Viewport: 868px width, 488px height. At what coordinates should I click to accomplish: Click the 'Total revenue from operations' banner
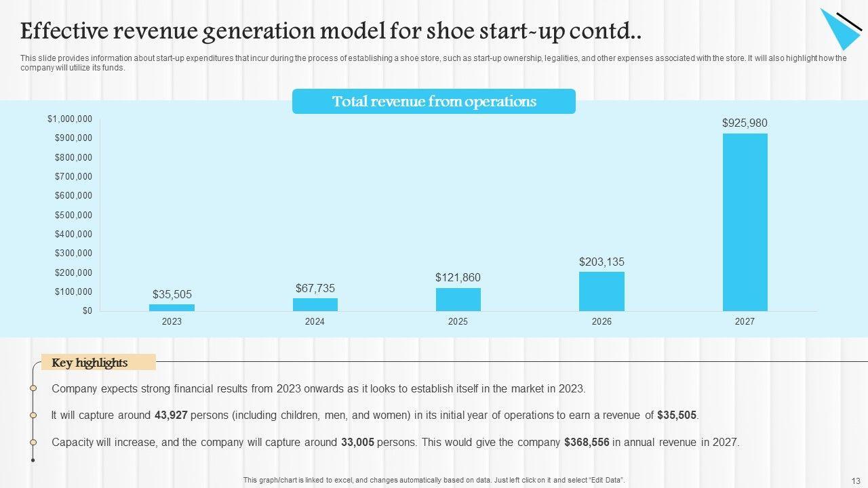434,102
